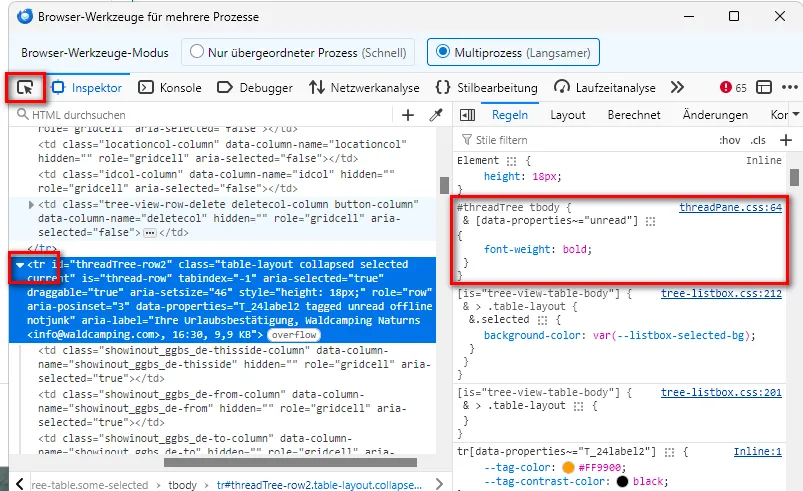The width and height of the screenshot is (803, 491).
Task: Open the error count indicator showing 65
Action: (733, 88)
